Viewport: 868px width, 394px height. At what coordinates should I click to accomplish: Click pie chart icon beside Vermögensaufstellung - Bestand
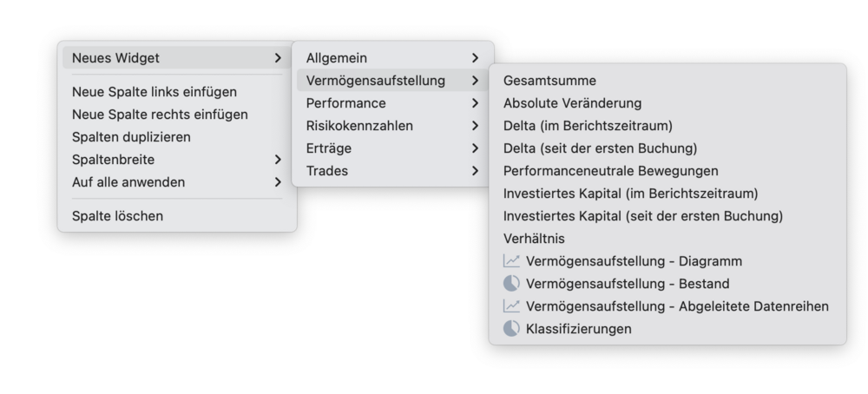point(512,284)
